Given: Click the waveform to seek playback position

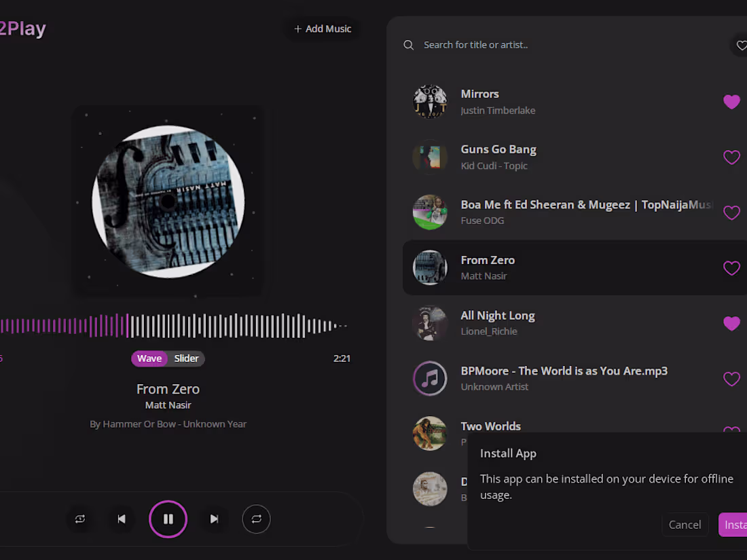Looking at the screenshot, I should (x=170, y=326).
